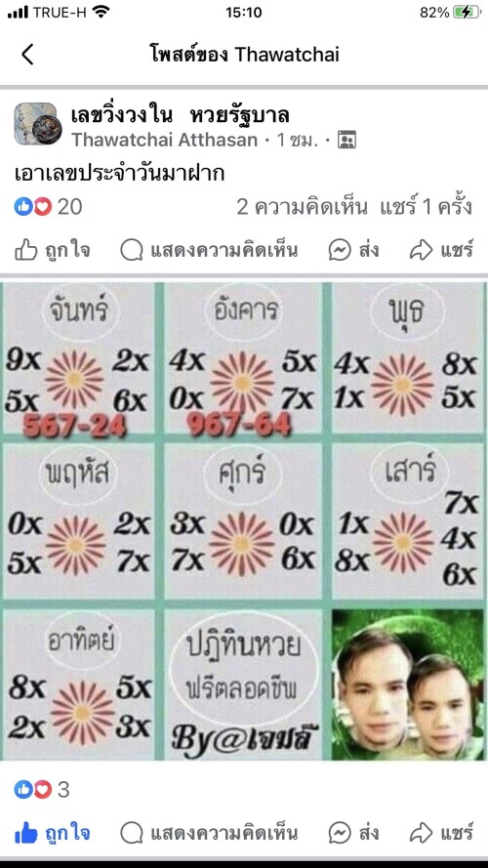Viewport: 488px width, 868px height.
Task: Open the 2 ความคิดเห็น comments count
Action: click(303, 207)
